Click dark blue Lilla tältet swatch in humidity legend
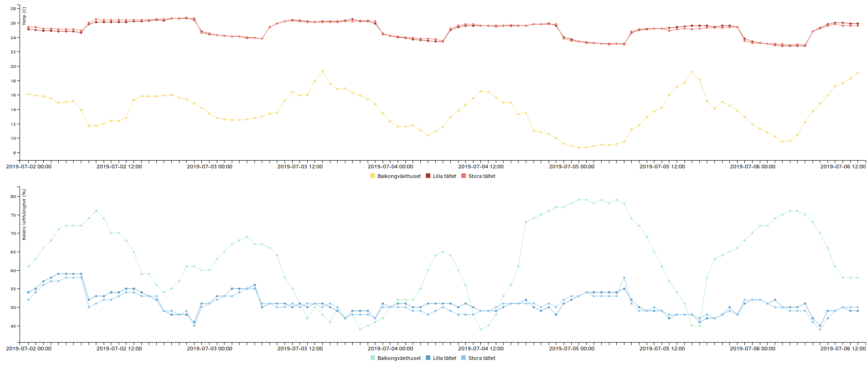868x369 pixels. coord(428,358)
